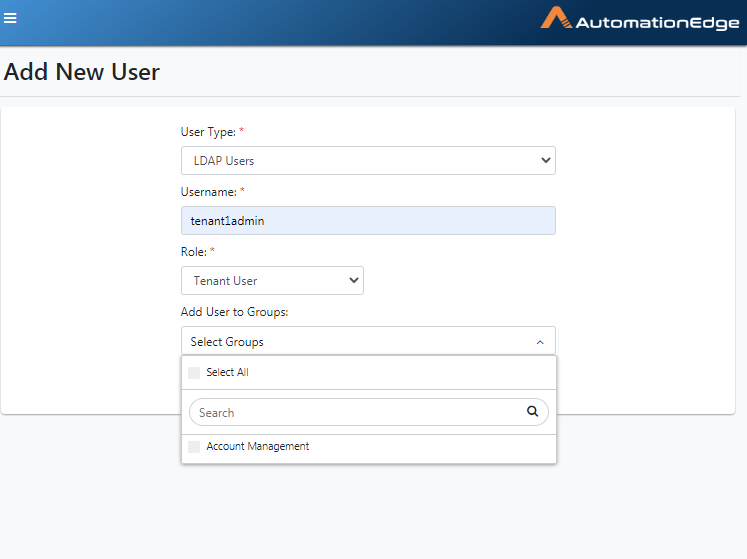This screenshot has height=559, width=747.
Task: Click the chevron arrow on the LDAP Users dropdown
Action: pyautogui.click(x=545, y=160)
